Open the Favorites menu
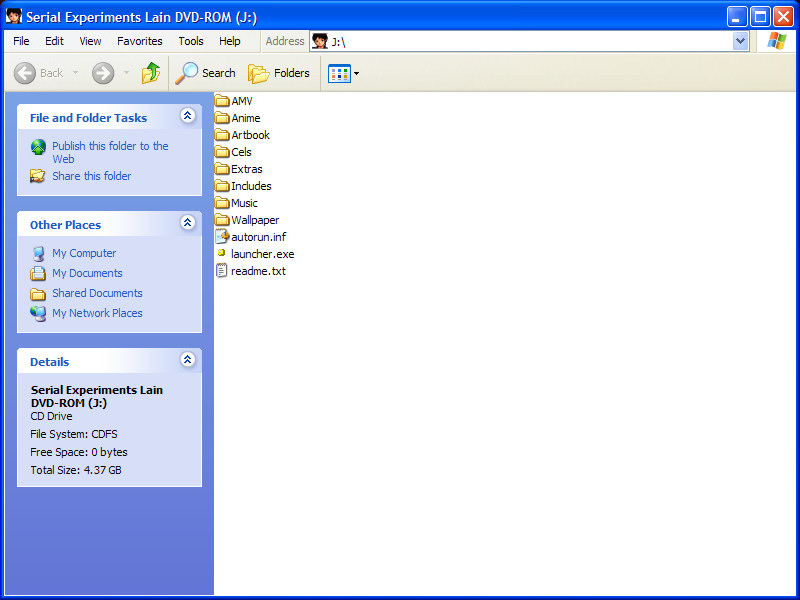This screenshot has height=600, width=800. coord(139,41)
